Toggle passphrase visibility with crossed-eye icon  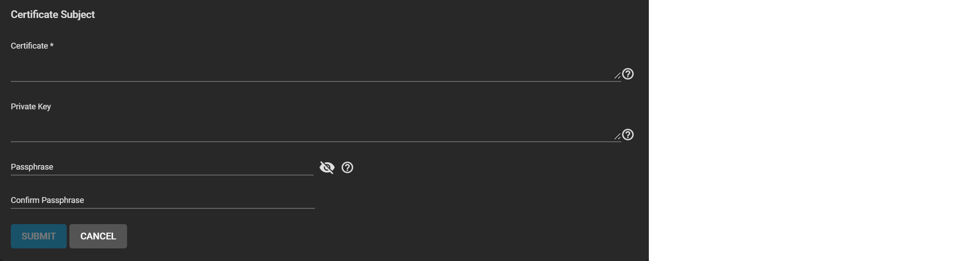[x=327, y=167]
